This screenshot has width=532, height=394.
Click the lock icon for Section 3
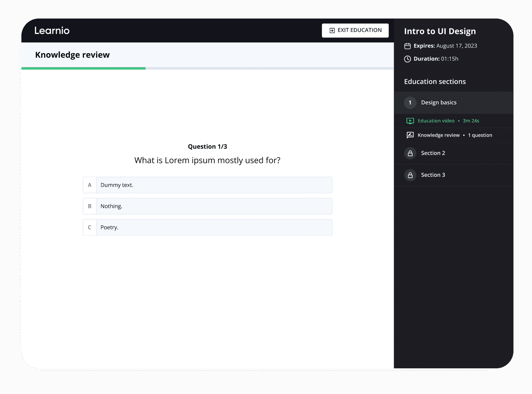click(410, 175)
